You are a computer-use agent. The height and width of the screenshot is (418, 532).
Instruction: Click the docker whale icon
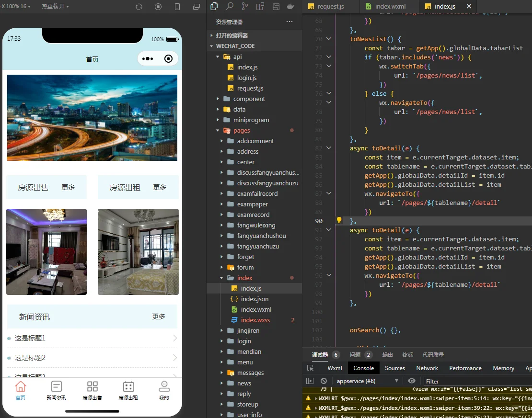291,6
